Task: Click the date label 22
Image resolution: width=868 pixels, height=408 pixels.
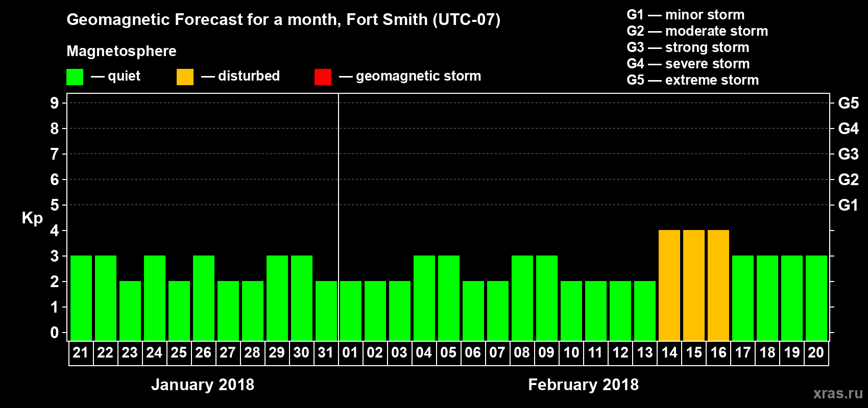Action: 105,352
